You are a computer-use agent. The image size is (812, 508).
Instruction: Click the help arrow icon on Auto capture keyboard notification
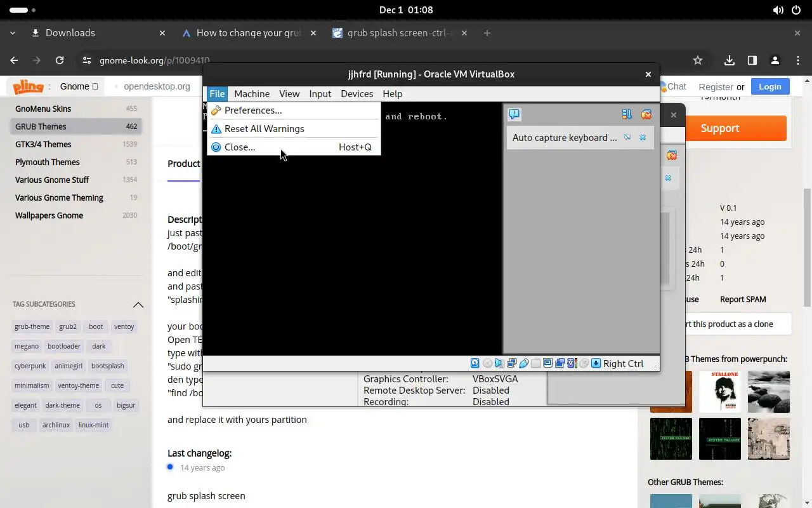(x=627, y=137)
